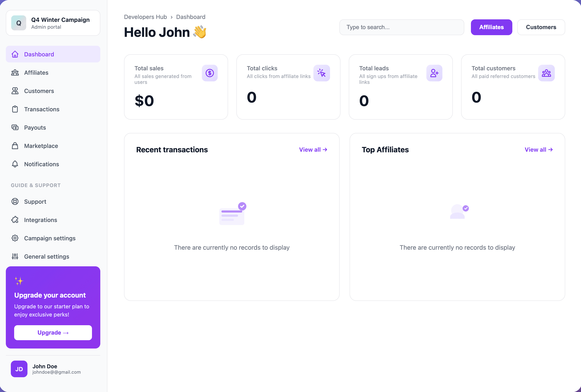581x392 pixels.
Task: Go to Marketplace in the sidebar
Action: (x=53, y=146)
